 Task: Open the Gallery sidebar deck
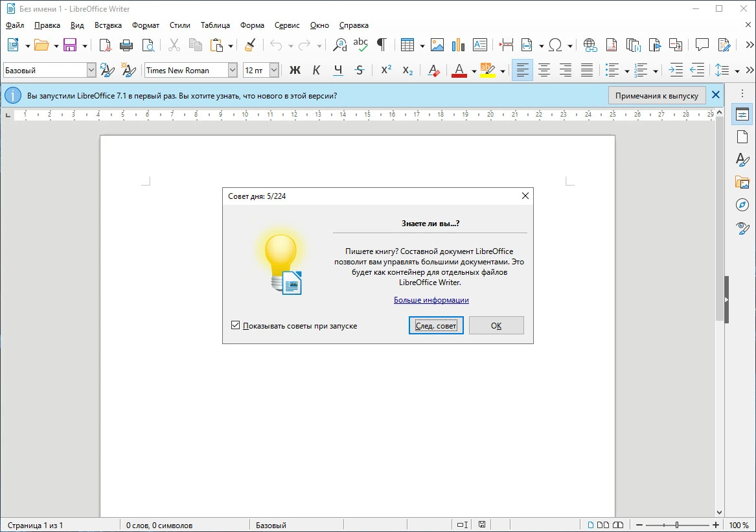(x=742, y=182)
